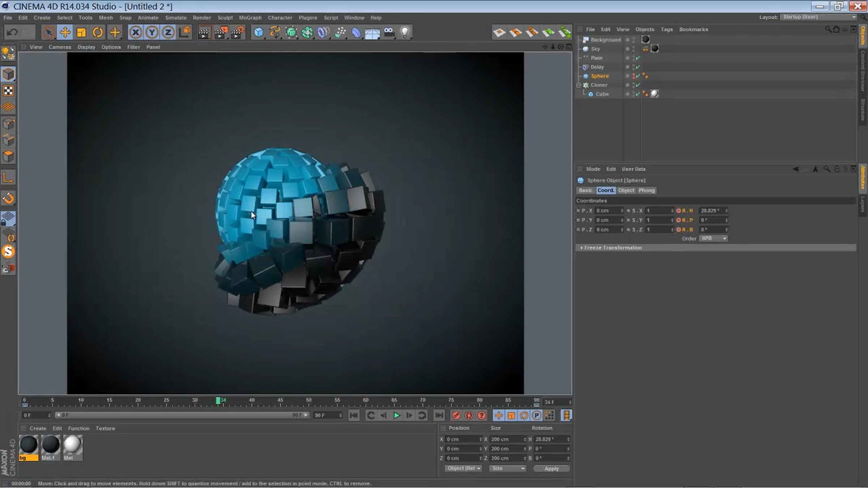
Task: Select the Scale tool icon
Action: (81, 33)
